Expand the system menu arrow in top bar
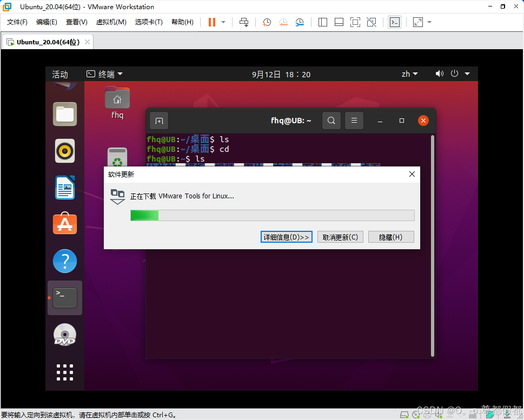The width and height of the screenshot is (524, 420). (467, 74)
